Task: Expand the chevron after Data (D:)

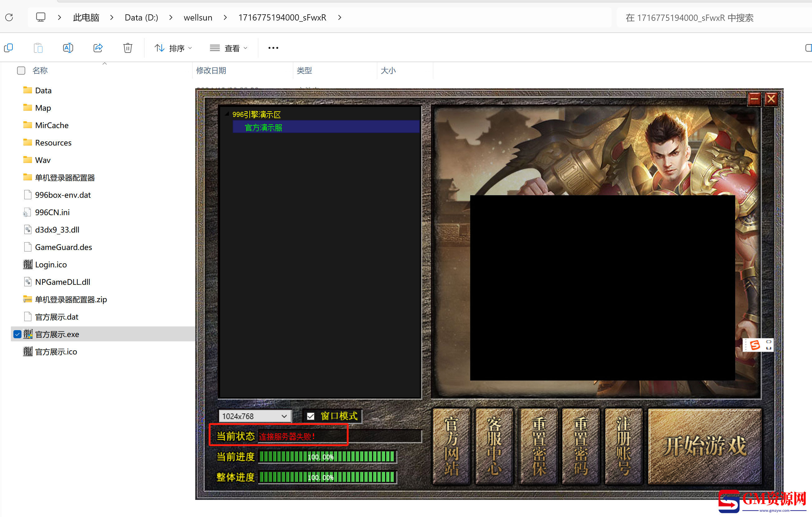Action: tap(171, 17)
